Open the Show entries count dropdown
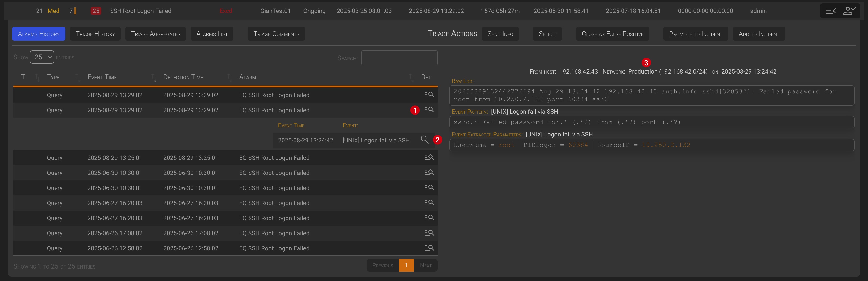Viewport: 868px width, 281px height. (x=42, y=57)
